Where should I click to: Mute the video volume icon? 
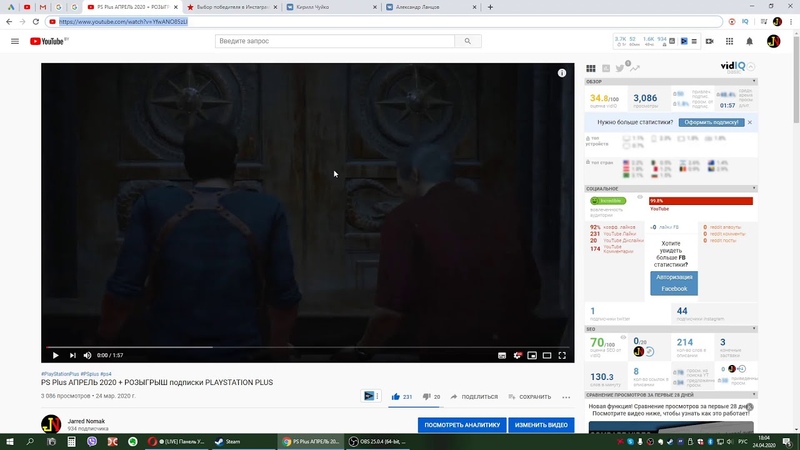[87, 355]
